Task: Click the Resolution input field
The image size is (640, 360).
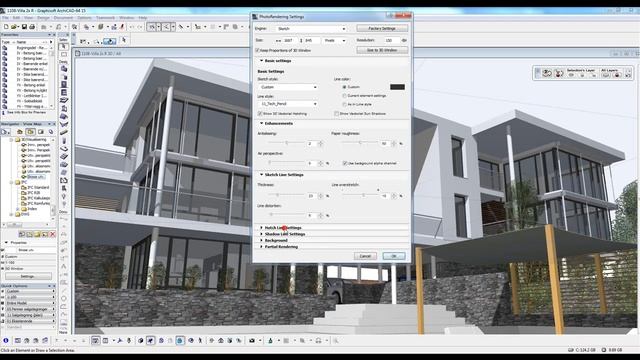Action: (391, 40)
